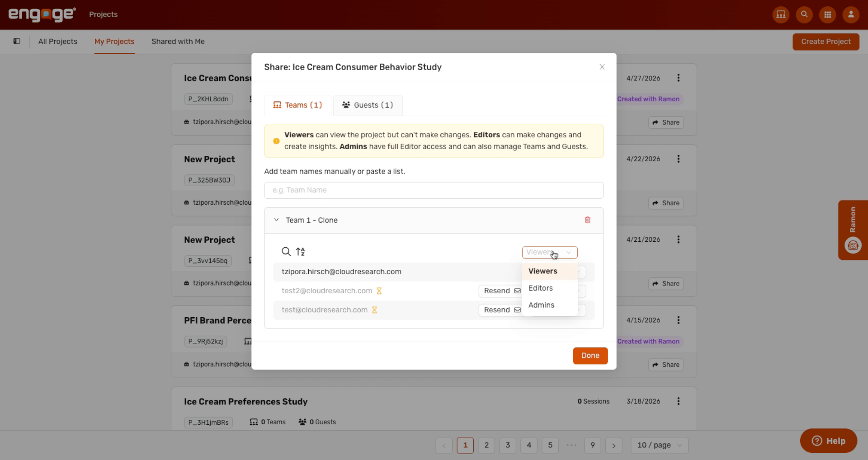Open more options for 4/22/2026 project
The height and width of the screenshot is (460, 868).
point(678,159)
